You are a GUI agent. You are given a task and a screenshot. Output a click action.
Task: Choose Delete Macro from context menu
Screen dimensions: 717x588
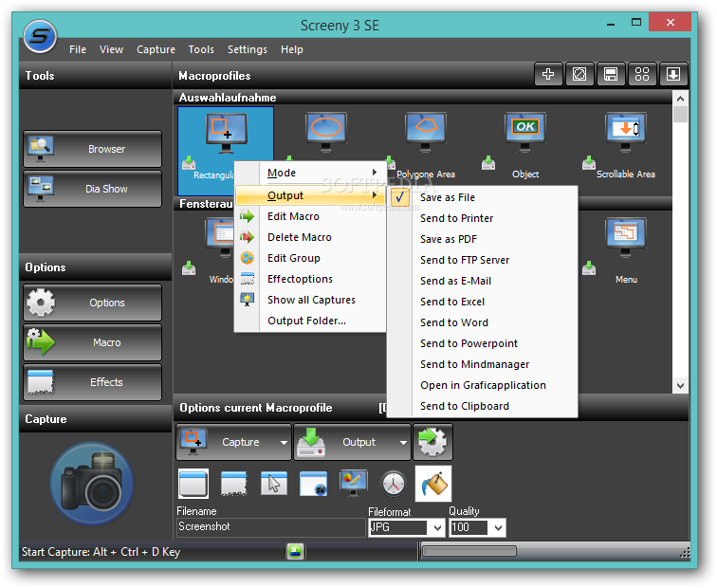tap(311, 237)
